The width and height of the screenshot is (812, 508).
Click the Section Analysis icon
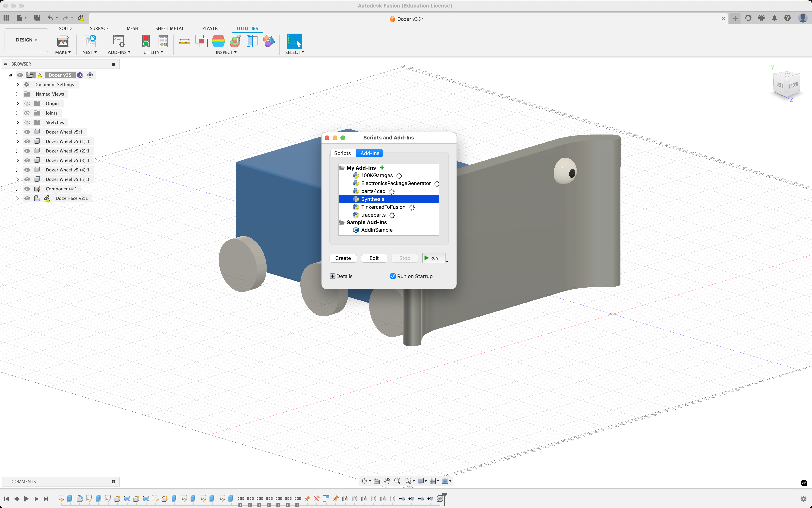(252, 41)
